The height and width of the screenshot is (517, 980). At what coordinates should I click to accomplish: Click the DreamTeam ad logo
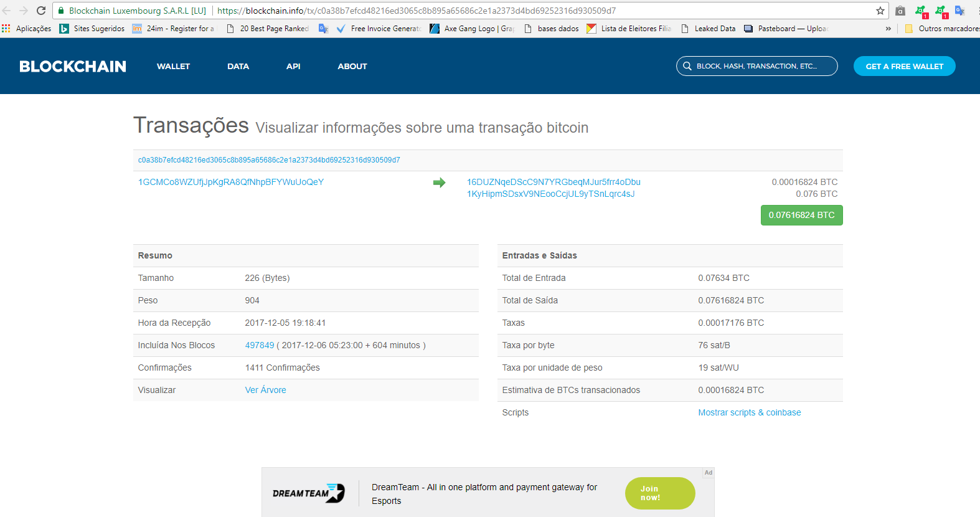tap(309, 493)
